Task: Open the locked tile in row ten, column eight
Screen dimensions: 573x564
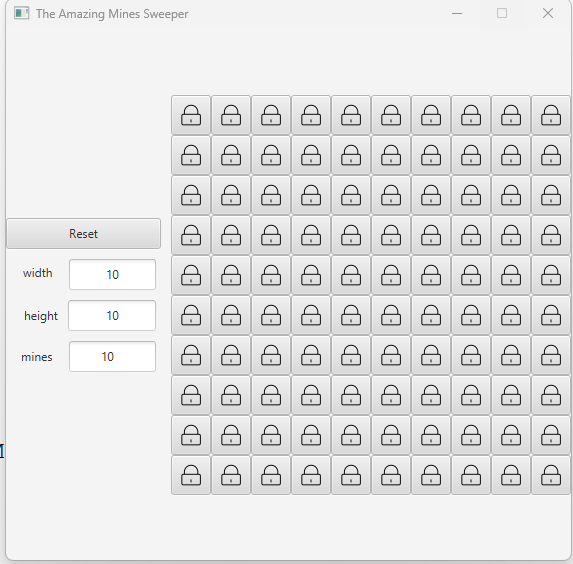Action: (471, 475)
